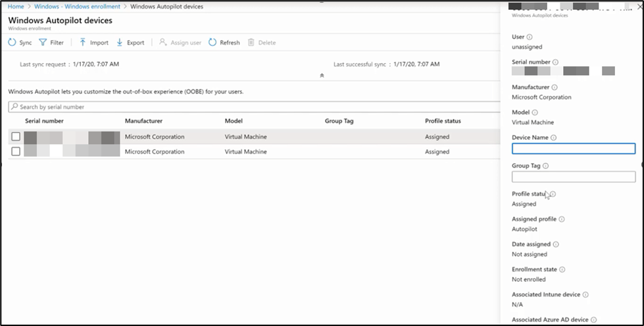
Task: Click the Refresh circular arrow icon
Action: (212, 42)
